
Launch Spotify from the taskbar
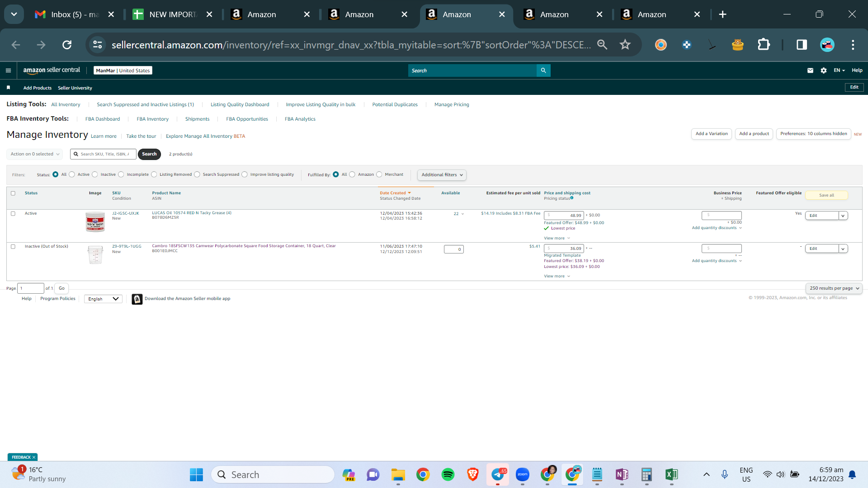pyautogui.click(x=448, y=475)
